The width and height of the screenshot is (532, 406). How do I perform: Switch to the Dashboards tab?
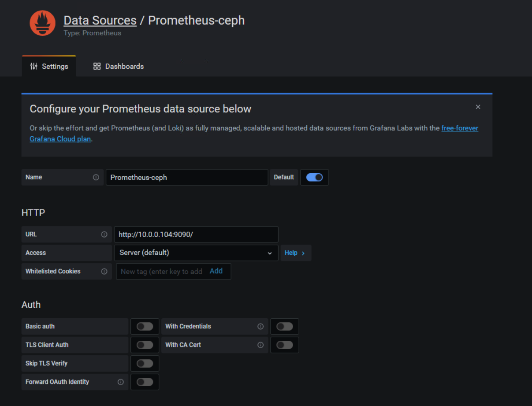(x=119, y=67)
